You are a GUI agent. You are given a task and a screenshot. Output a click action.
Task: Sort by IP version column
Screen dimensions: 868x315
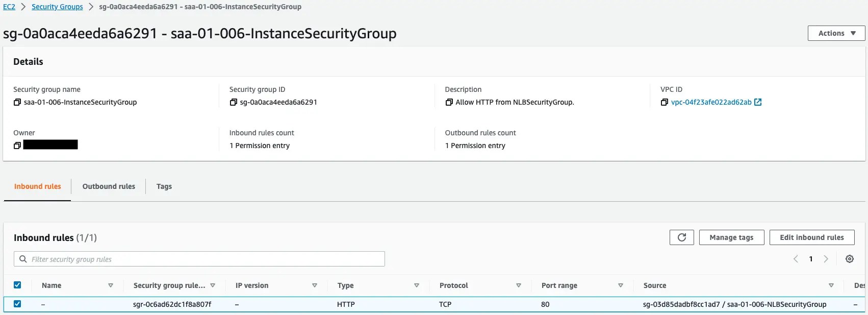(315, 285)
